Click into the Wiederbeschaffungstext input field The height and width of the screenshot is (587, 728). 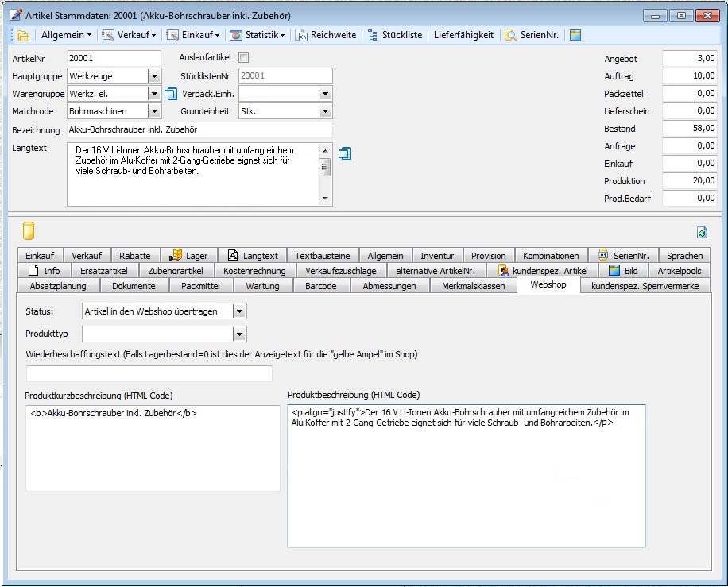pyautogui.click(x=149, y=374)
